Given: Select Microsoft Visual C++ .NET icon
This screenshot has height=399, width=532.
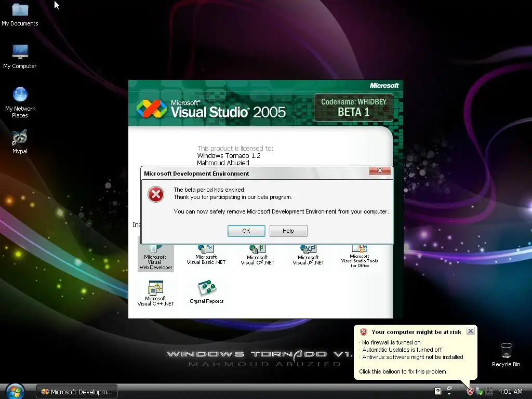Looking at the screenshot, I should tap(155, 293).
